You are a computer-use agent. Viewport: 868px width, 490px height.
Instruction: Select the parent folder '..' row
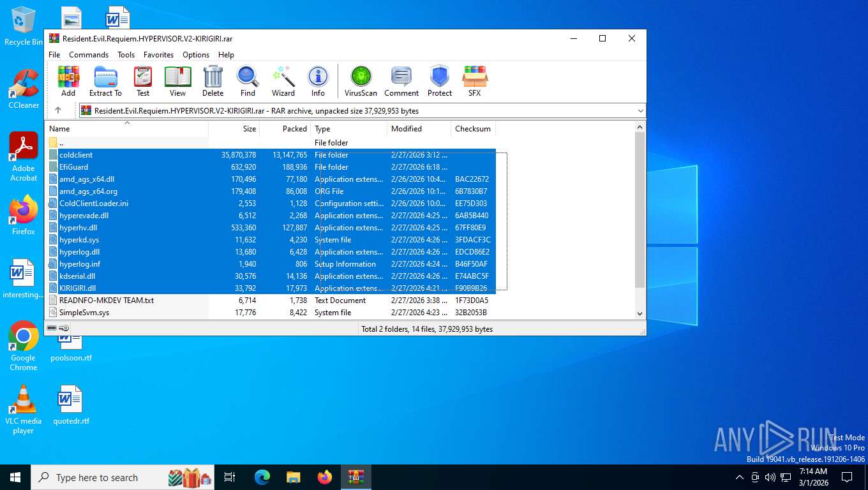click(270, 143)
